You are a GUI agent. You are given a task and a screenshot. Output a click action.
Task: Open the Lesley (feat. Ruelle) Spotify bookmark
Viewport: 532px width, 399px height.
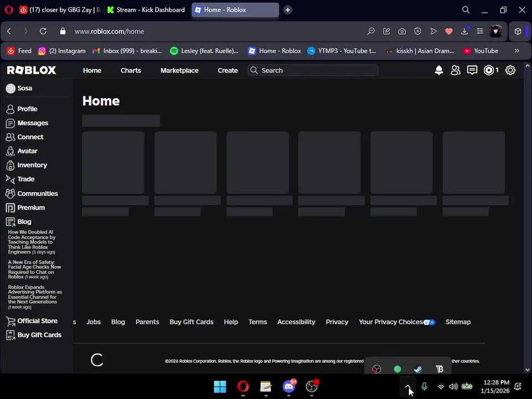pyautogui.click(x=204, y=51)
